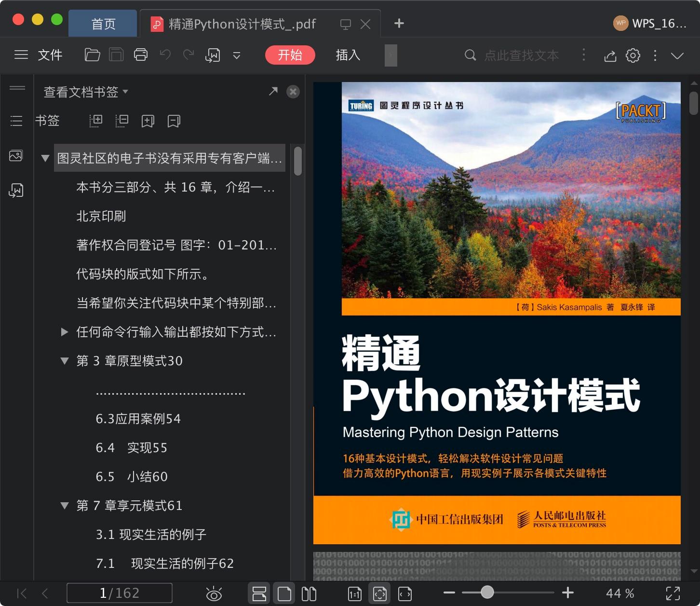Toggle single page view

click(284, 593)
